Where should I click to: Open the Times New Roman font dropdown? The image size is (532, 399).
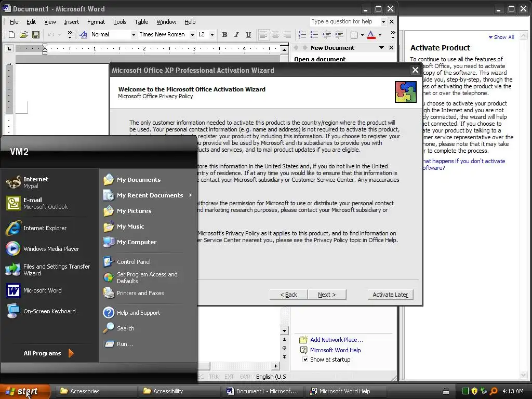click(192, 35)
